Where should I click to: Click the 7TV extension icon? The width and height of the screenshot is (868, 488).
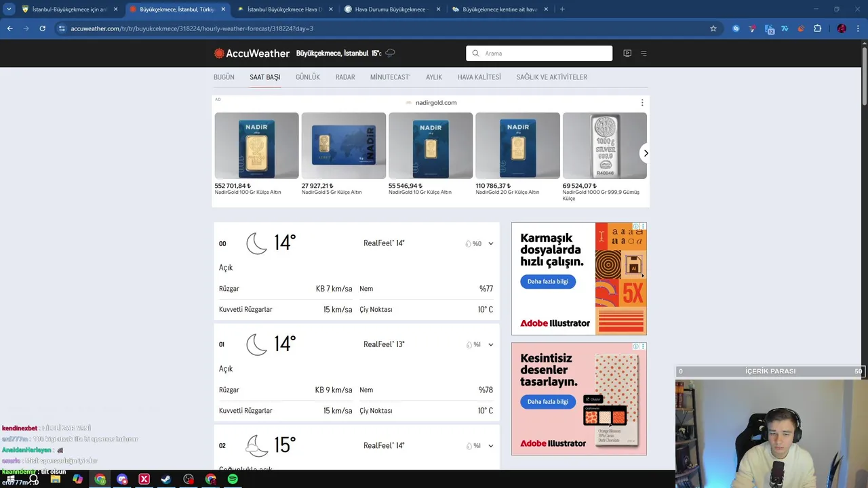[785, 28]
